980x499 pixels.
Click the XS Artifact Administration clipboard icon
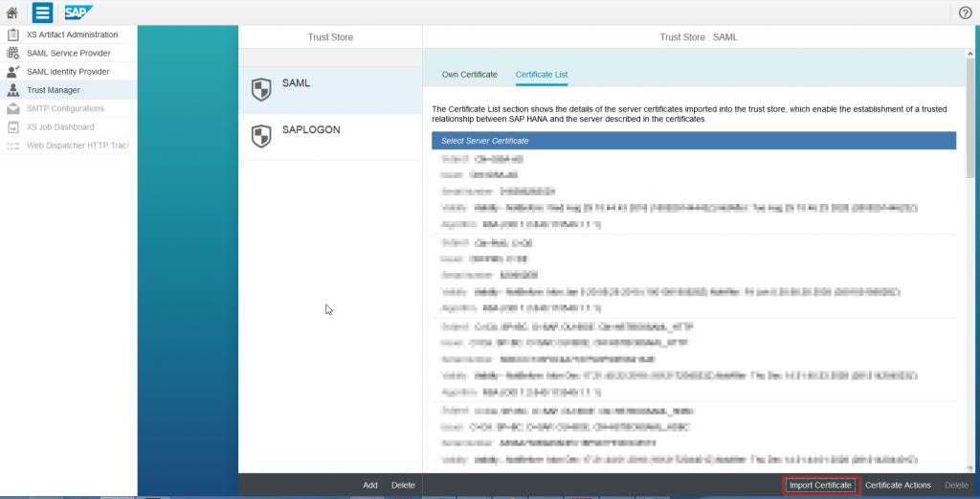click(13, 34)
